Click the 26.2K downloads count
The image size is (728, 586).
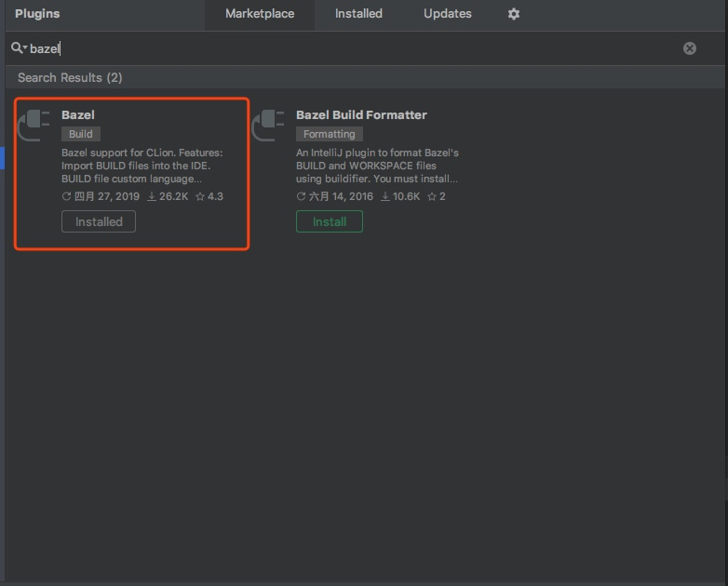pos(168,196)
